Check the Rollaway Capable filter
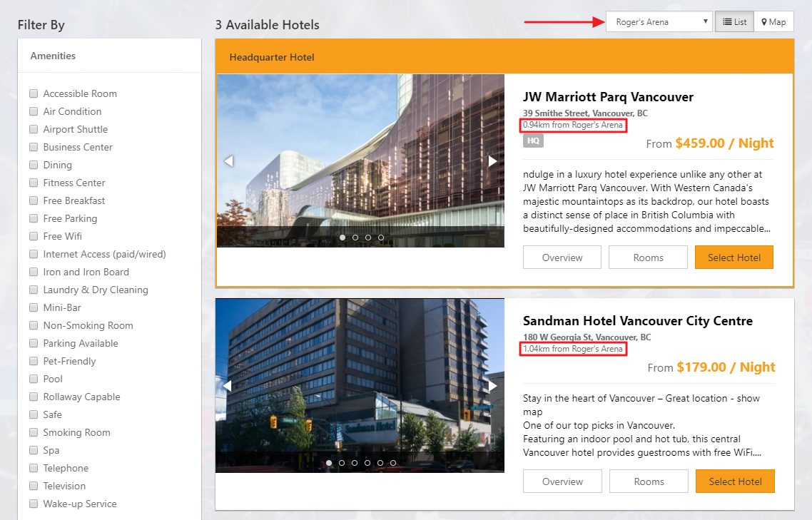 pyautogui.click(x=34, y=397)
